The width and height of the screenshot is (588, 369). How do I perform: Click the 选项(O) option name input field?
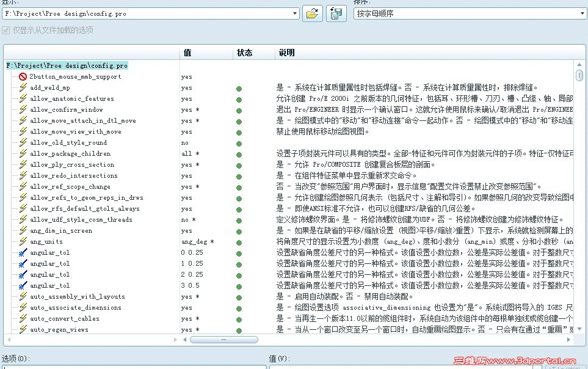pos(134,367)
